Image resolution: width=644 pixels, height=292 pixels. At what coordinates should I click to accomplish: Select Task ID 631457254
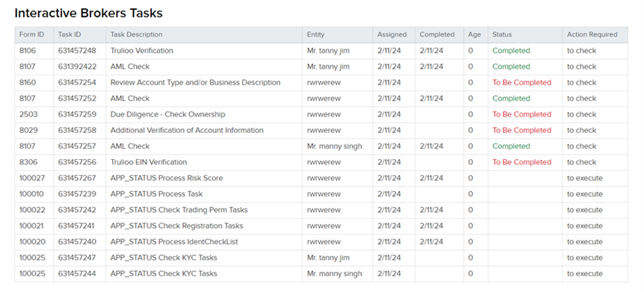[x=77, y=83]
